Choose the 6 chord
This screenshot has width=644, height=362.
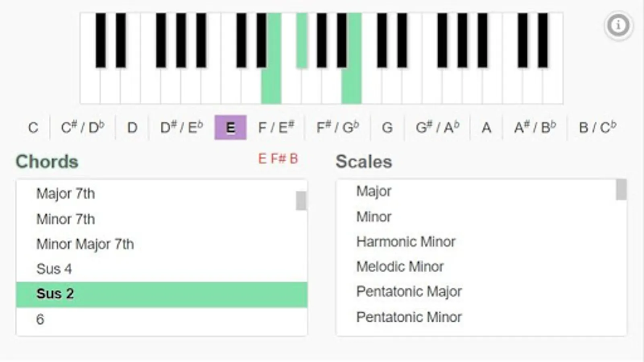pos(40,320)
